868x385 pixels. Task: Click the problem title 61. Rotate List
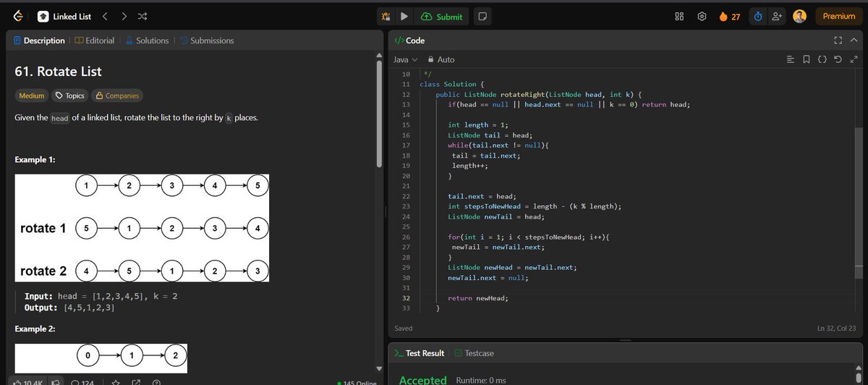point(59,71)
